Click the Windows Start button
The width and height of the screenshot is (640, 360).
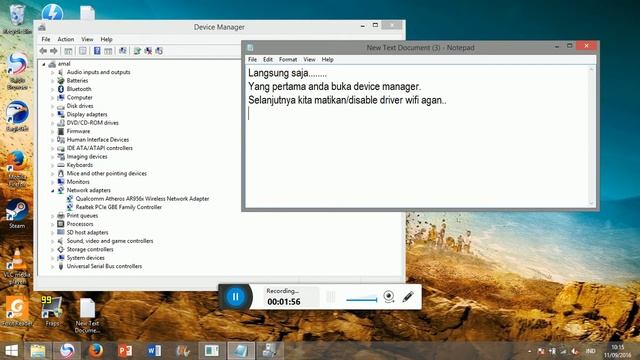(x=11, y=351)
